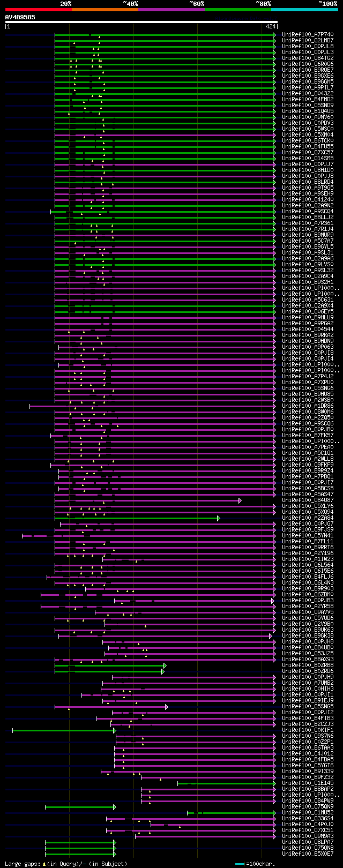Click the UniRef100_Q84U87 label
This screenshot has width=343, height=868.
coord(308,500)
